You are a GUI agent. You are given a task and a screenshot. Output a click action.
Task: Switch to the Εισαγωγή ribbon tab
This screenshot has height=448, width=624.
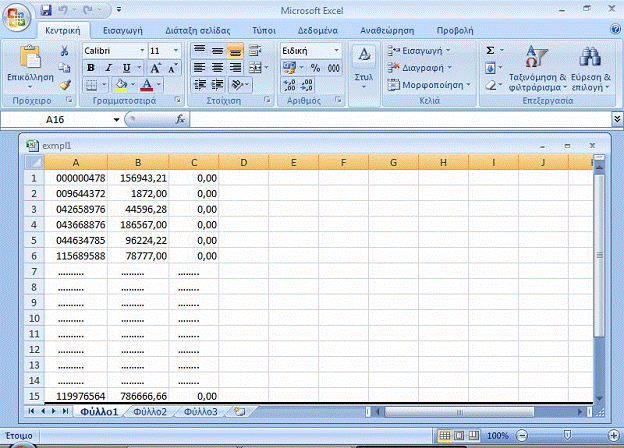(121, 31)
